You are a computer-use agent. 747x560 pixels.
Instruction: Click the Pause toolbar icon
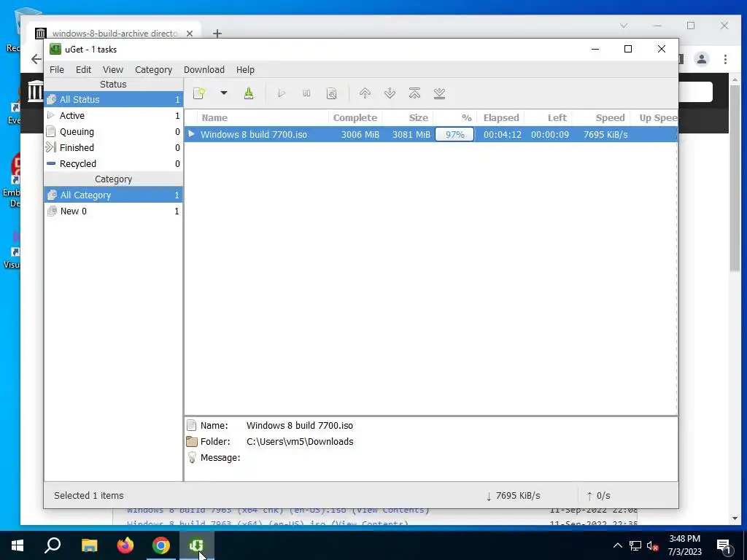[x=306, y=93]
